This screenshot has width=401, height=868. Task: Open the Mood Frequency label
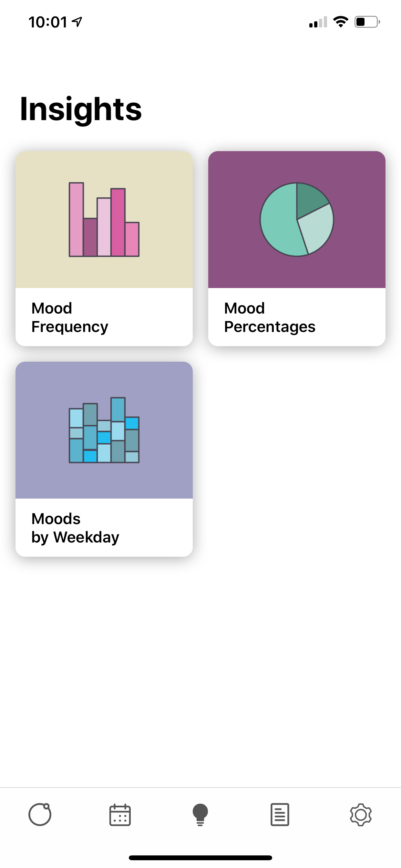[x=70, y=317]
